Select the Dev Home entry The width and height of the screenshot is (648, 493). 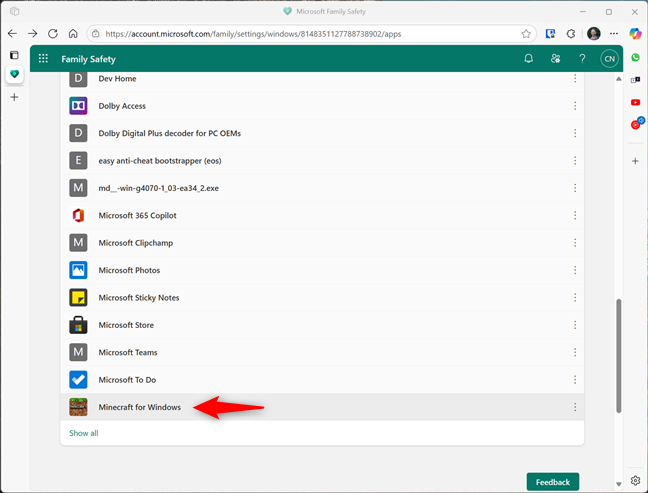click(322, 80)
